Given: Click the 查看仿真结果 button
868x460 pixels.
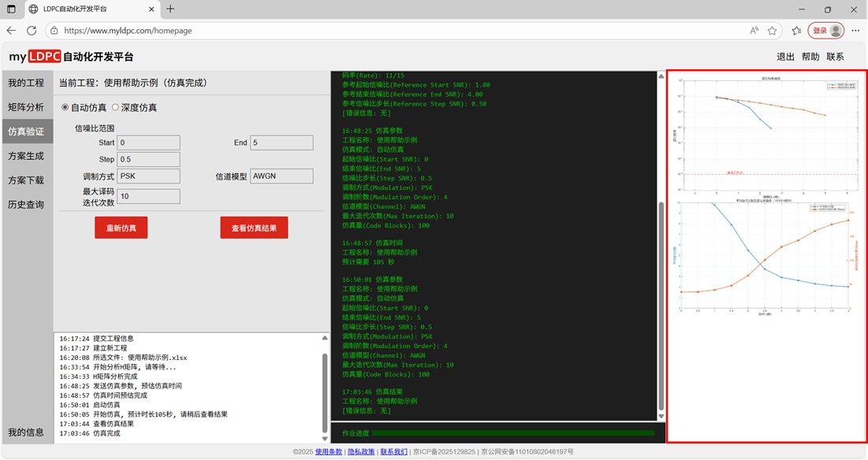Looking at the screenshot, I should point(254,228).
